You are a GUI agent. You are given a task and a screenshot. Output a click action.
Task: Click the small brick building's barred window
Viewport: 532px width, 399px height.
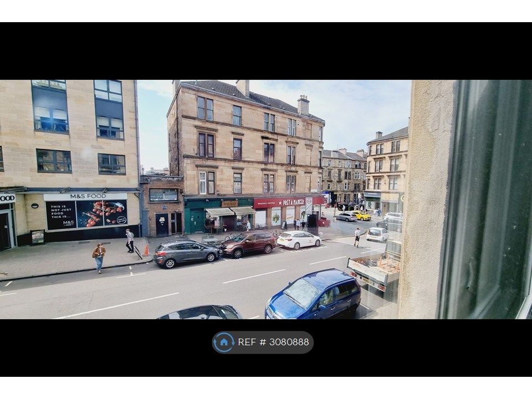[163, 195]
